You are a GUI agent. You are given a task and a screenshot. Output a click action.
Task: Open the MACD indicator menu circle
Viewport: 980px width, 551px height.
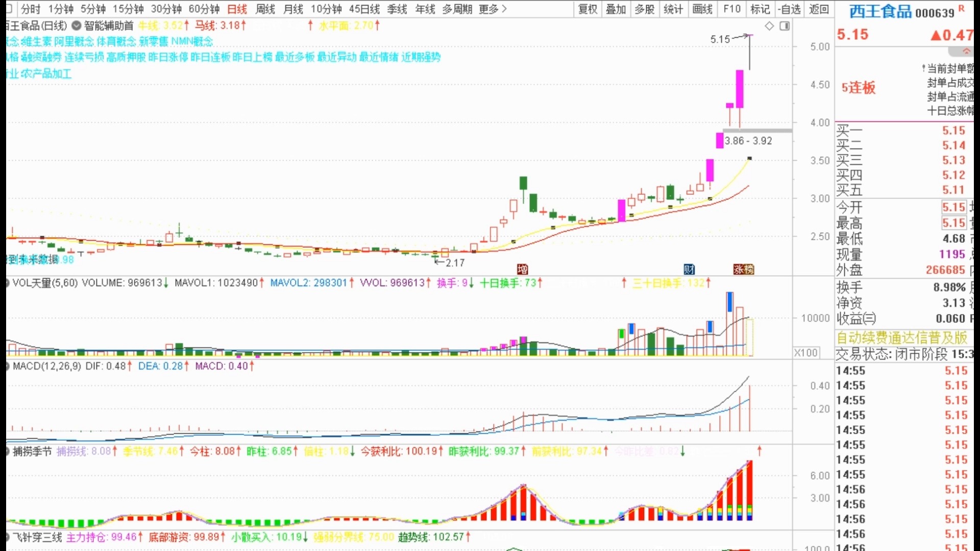[x=7, y=366]
